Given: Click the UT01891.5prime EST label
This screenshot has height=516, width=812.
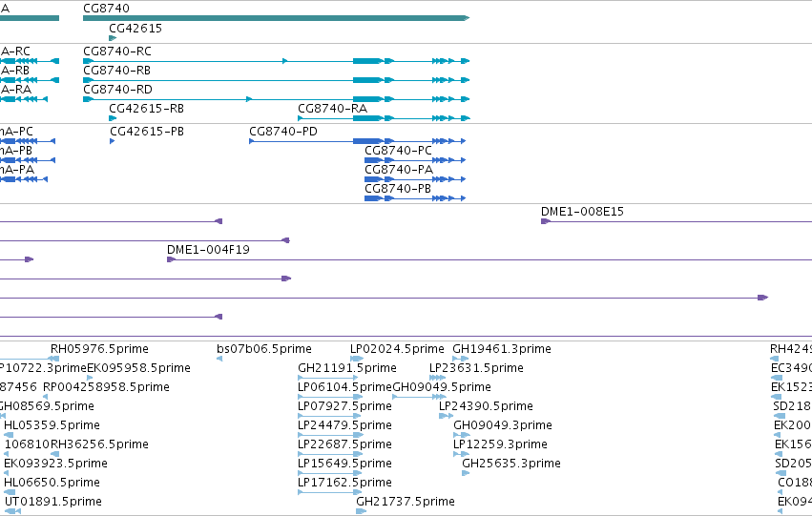Looking at the screenshot, I should (x=53, y=502).
